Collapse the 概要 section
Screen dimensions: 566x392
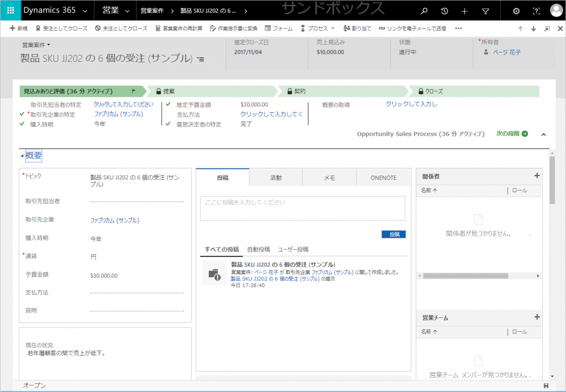click(x=23, y=156)
